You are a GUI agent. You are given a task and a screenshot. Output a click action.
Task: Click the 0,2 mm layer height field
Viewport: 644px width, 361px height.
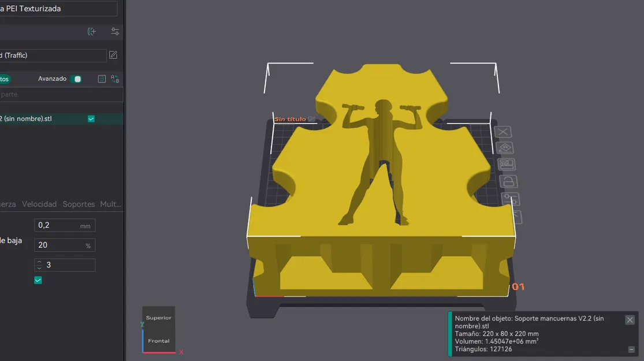[x=65, y=225]
